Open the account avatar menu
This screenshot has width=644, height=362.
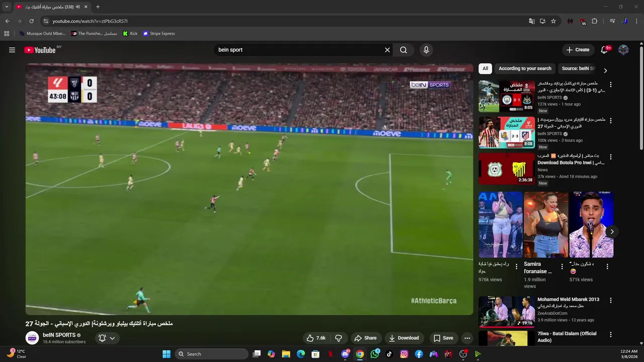click(623, 50)
